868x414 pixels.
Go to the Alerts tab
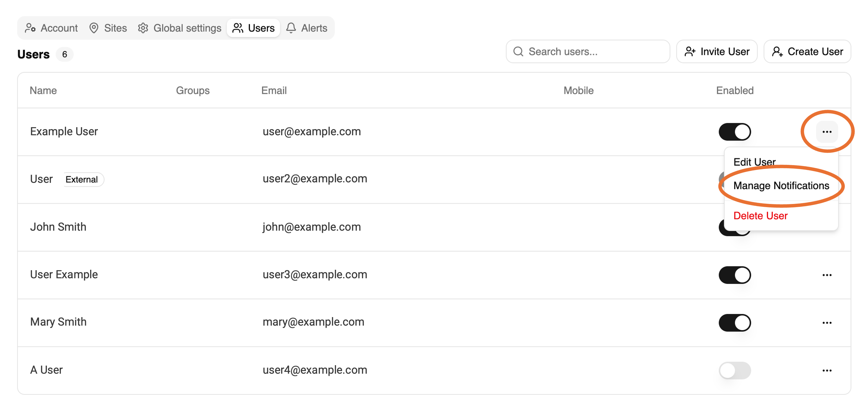[x=307, y=28]
